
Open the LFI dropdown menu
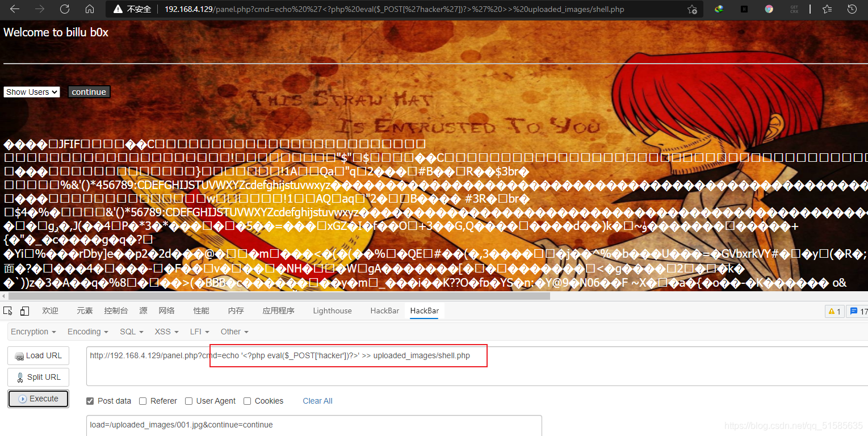199,332
